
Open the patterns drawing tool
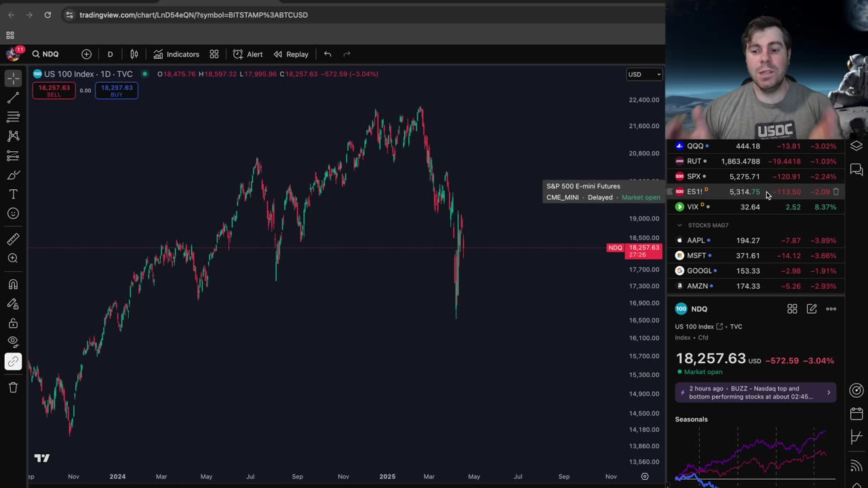point(13,136)
